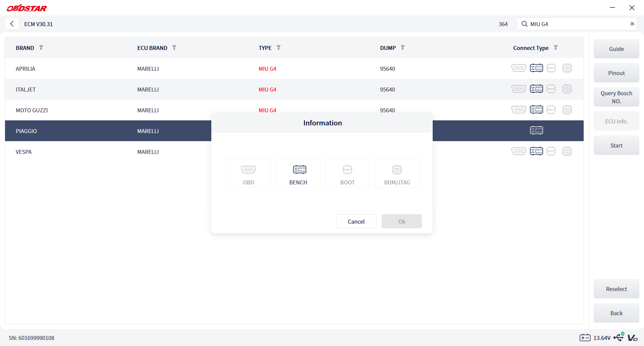Image resolution: width=644 pixels, height=346 pixels.
Task: Click the search magnifier icon
Action: (524, 24)
